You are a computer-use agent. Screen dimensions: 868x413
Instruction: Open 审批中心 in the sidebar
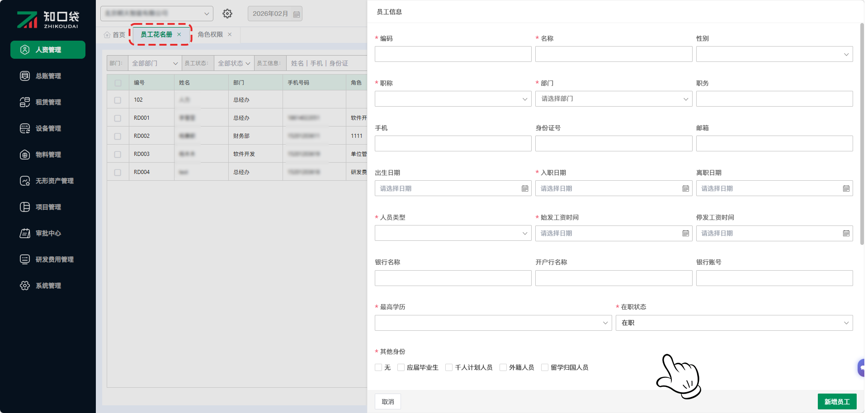click(x=48, y=233)
